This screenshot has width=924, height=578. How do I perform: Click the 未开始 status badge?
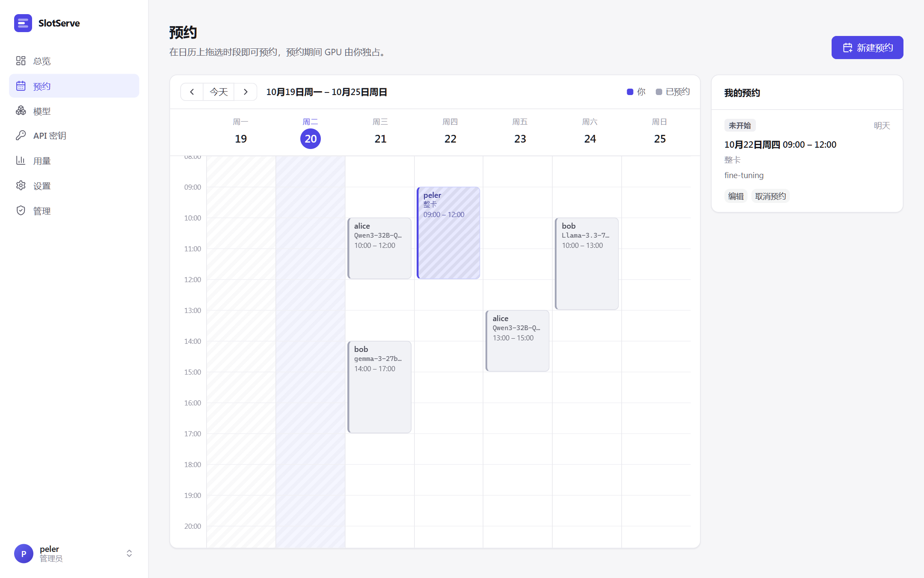pos(740,125)
